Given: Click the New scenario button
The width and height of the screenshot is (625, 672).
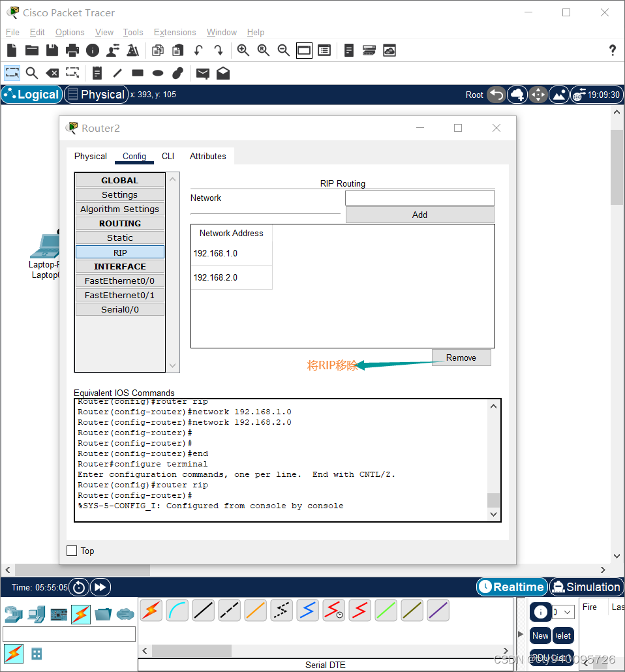Looking at the screenshot, I should click(540, 635).
